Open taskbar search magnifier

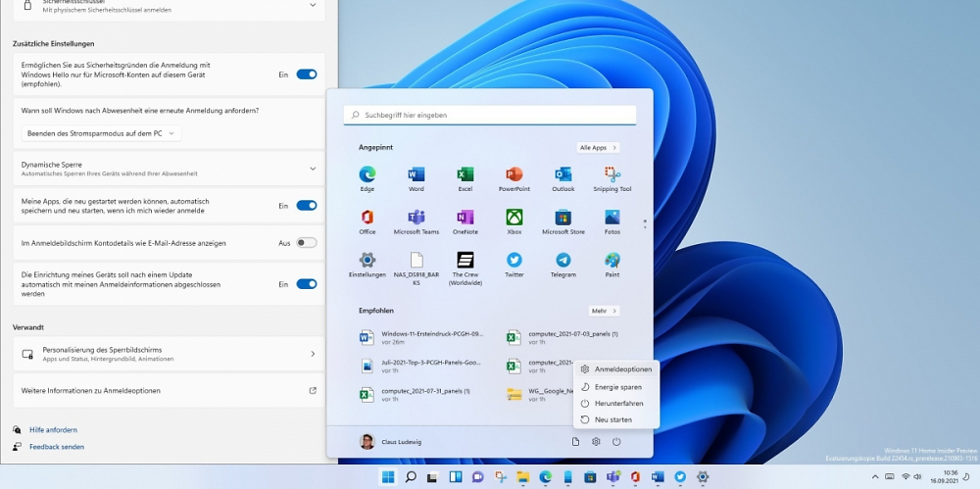click(411, 477)
